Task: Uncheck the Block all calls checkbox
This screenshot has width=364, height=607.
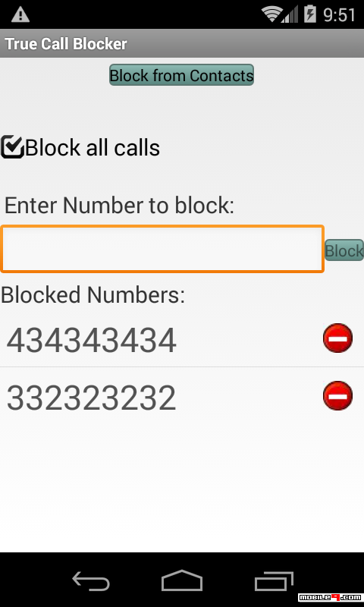Action: (12, 147)
